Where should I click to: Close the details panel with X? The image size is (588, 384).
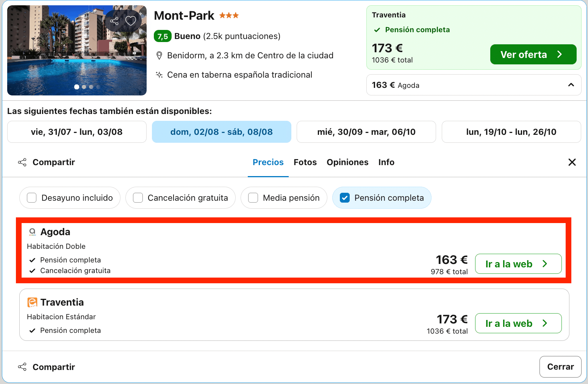572,162
